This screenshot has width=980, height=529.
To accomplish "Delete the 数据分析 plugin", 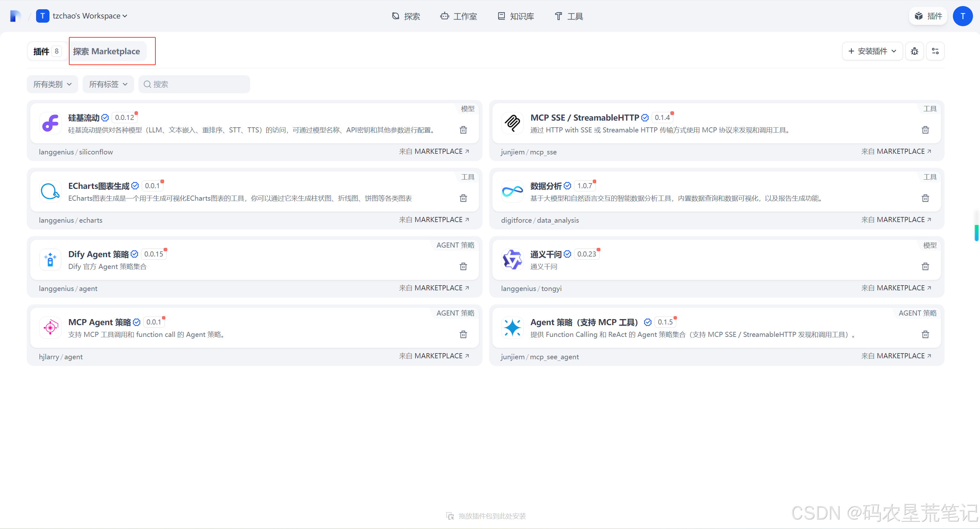I will coord(925,198).
